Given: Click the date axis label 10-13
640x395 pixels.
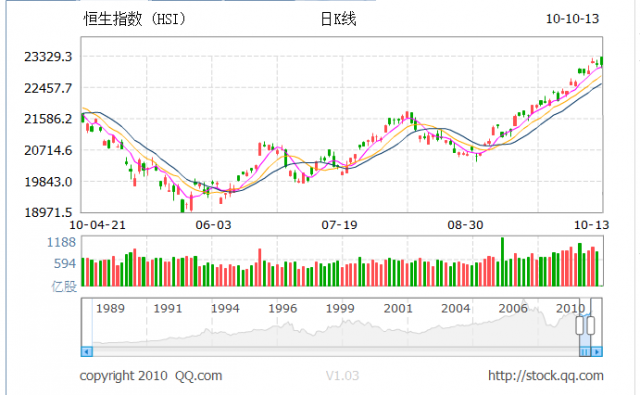Looking at the screenshot, I should click(591, 225).
